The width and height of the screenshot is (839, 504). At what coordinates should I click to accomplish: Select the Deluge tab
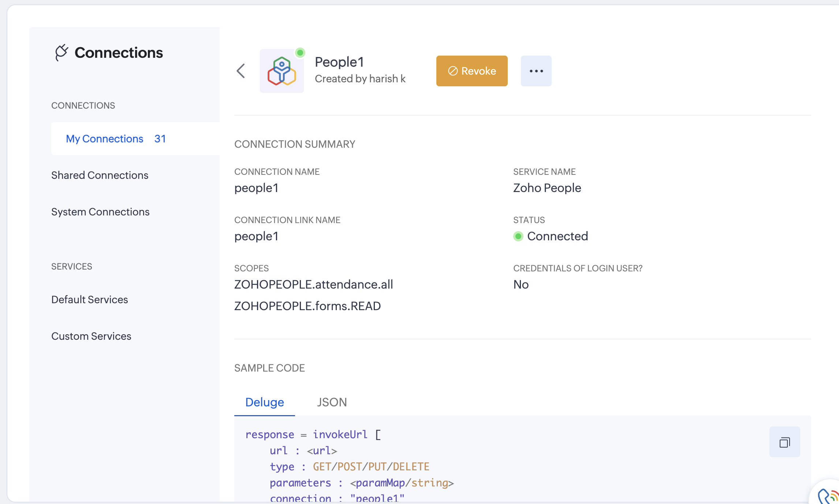pyautogui.click(x=264, y=402)
